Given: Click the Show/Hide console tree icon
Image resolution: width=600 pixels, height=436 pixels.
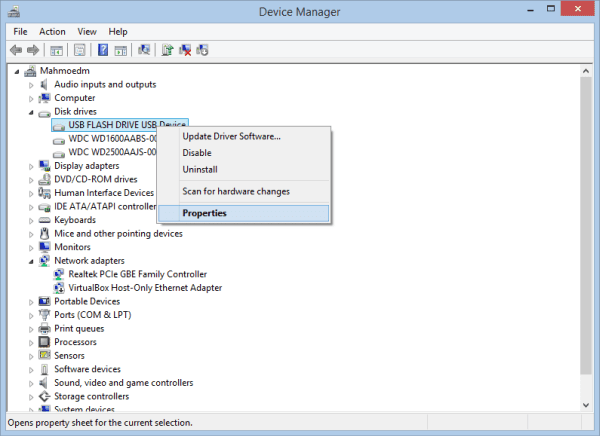Looking at the screenshot, I should pos(56,50).
